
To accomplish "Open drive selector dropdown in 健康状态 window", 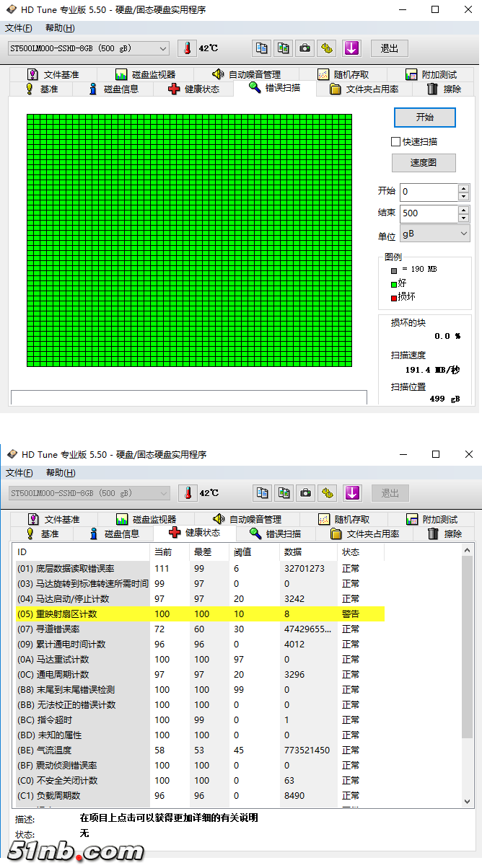I will (89, 493).
